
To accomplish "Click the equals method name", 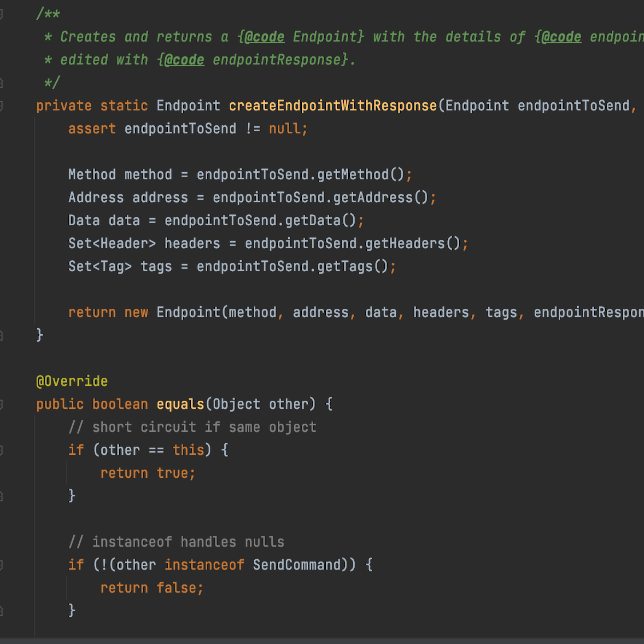I will (180, 405).
